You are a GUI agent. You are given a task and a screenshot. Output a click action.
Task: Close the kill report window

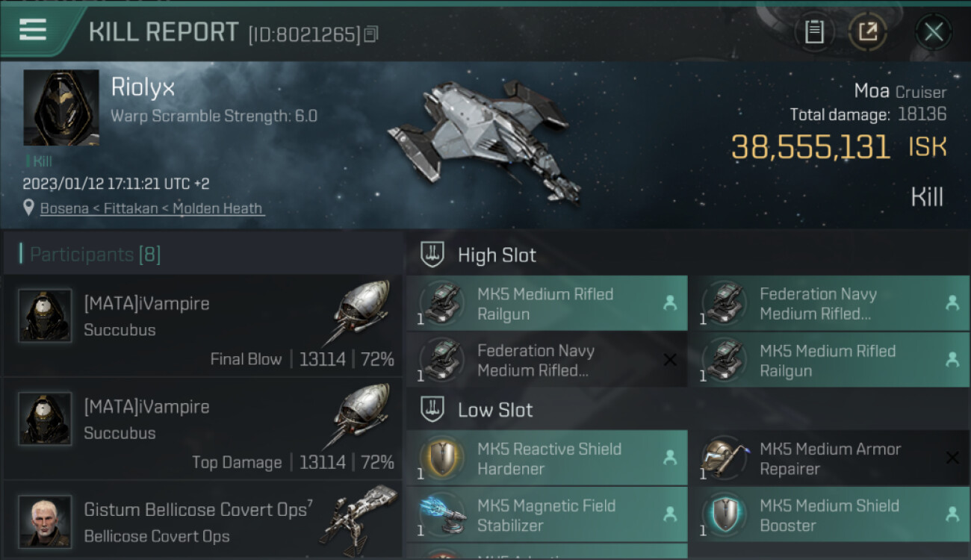[x=933, y=32]
